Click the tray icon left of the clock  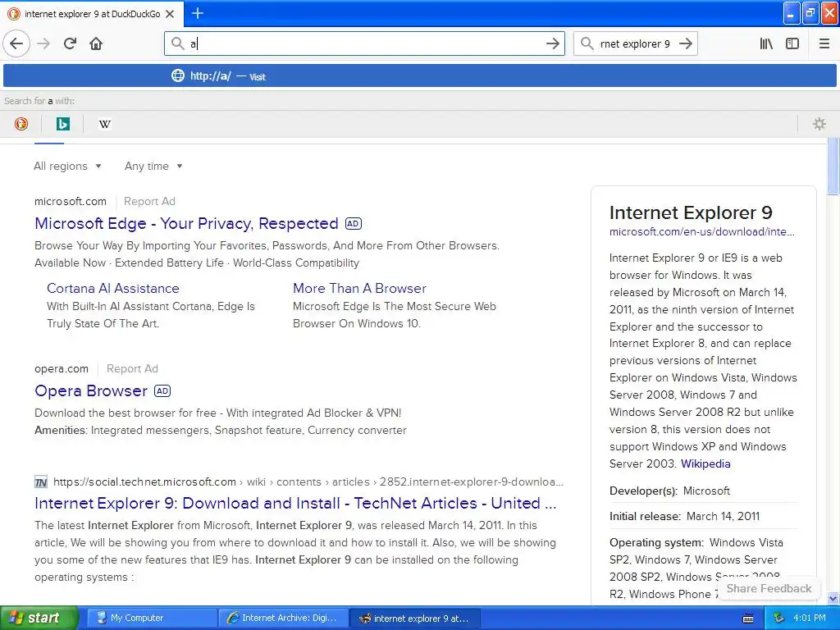coord(779,619)
